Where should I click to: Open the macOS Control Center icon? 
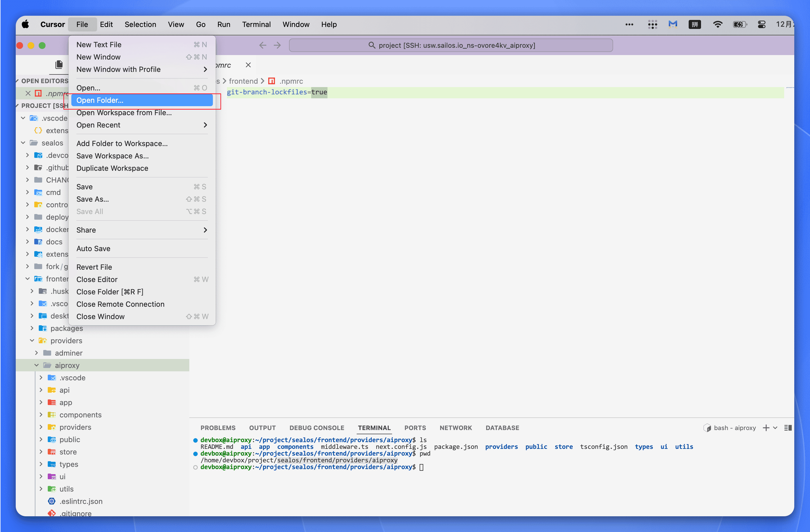[x=761, y=24]
